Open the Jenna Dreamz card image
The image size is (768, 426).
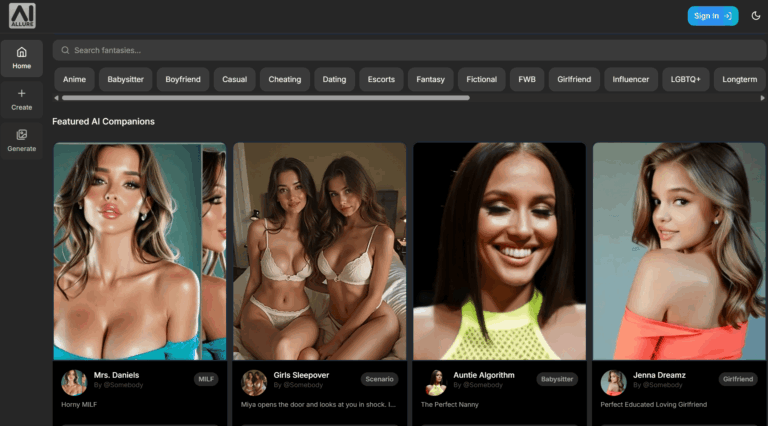click(679, 251)
